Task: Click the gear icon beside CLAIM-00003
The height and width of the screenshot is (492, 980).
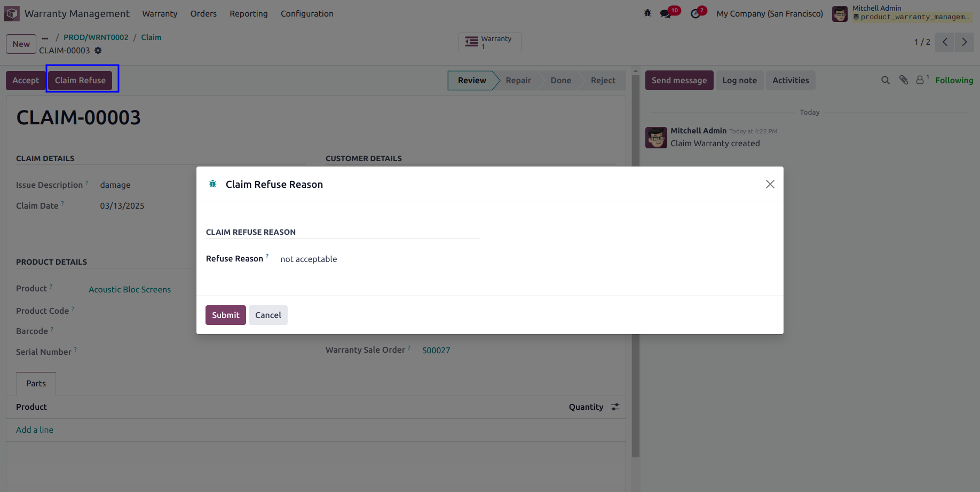Action: (98, 50)
